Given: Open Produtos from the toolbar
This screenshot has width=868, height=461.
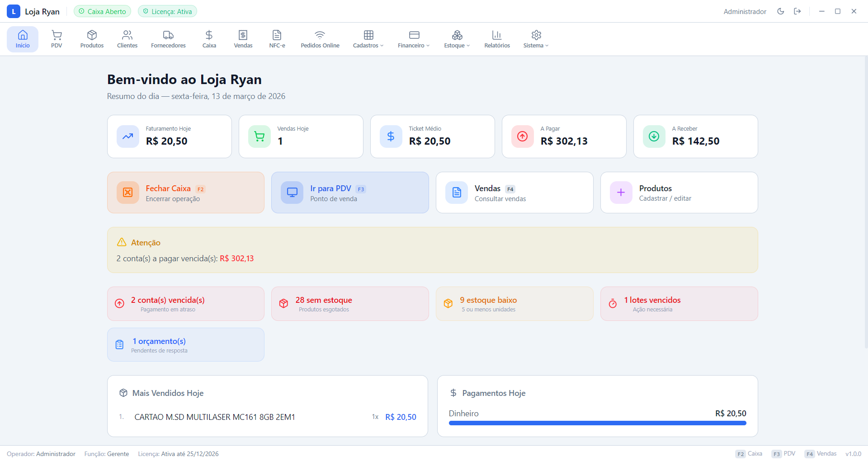Looking at the screenshot, I should pyautogui.click(x=92, y=39).
